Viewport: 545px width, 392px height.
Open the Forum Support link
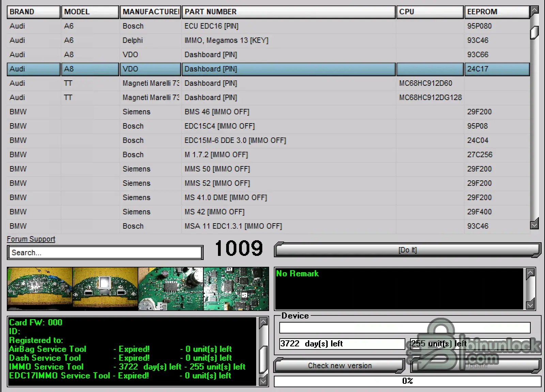[x=31, y=239]
